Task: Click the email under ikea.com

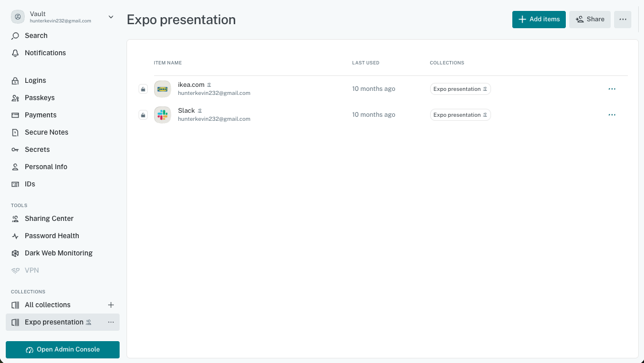Action: pos(214,93)
